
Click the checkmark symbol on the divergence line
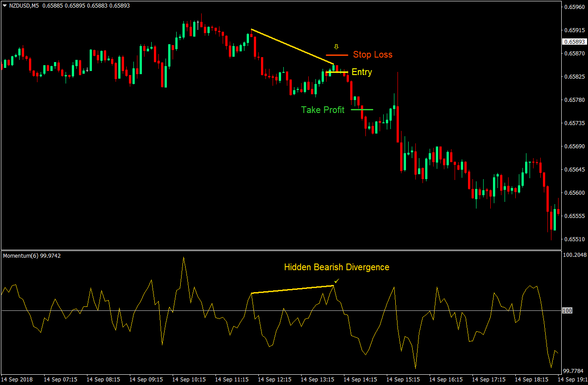337,281
